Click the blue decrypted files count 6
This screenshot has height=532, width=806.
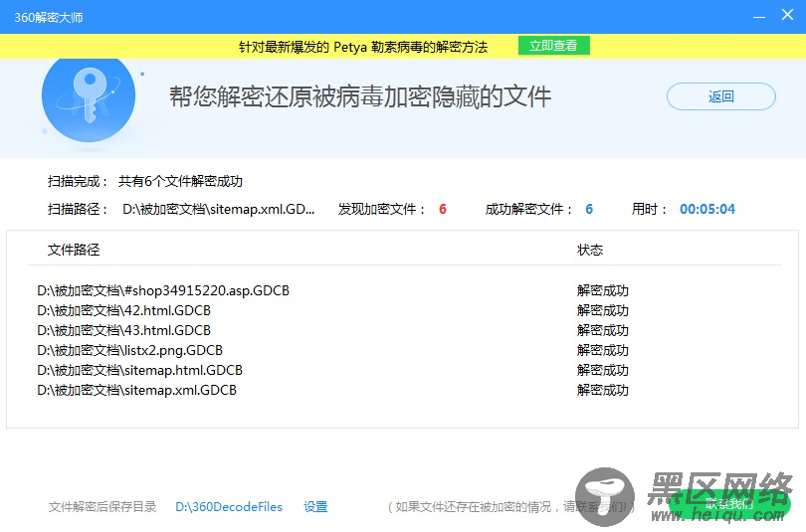[589, 209]
